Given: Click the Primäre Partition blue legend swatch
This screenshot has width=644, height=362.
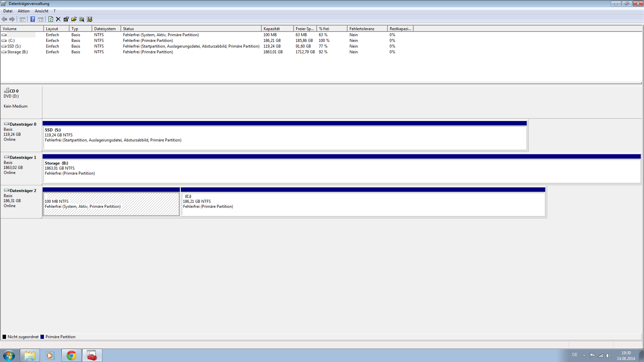Looking at the screenshot, I should 42,337.
